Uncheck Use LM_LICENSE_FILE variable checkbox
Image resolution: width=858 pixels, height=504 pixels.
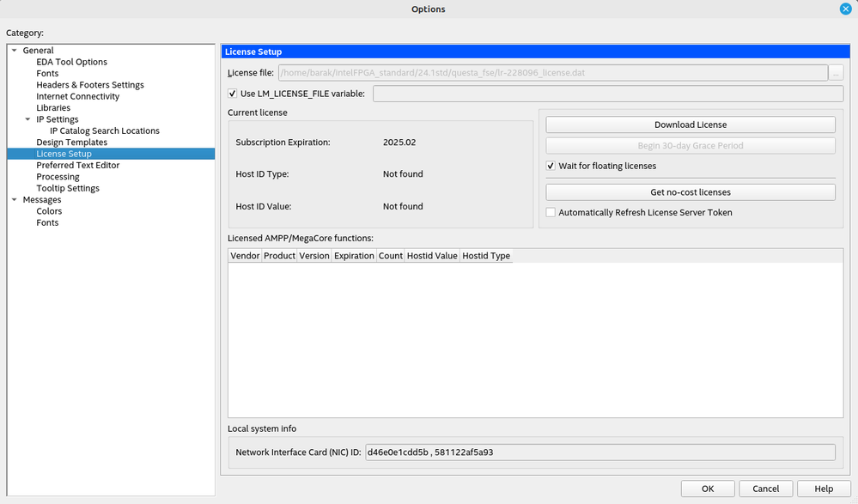click(233, 94)
